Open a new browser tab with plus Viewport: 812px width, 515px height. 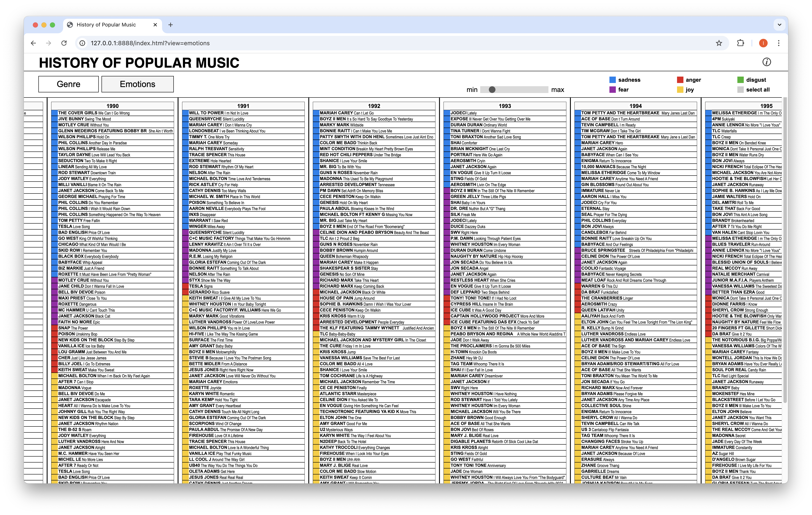click(x=171, y=25)
